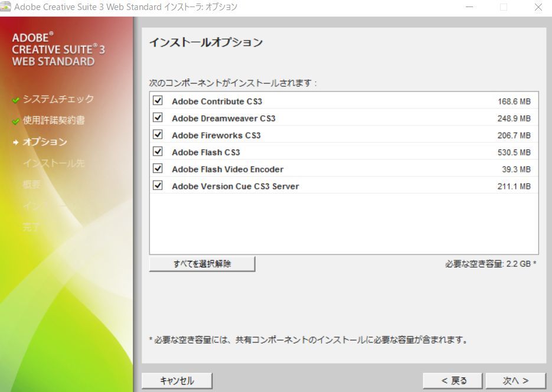Click the green checkmark beside システムチェック
The height and width of the screenshot is (392, 552).
pyautogui.click(x=15, y=100)
